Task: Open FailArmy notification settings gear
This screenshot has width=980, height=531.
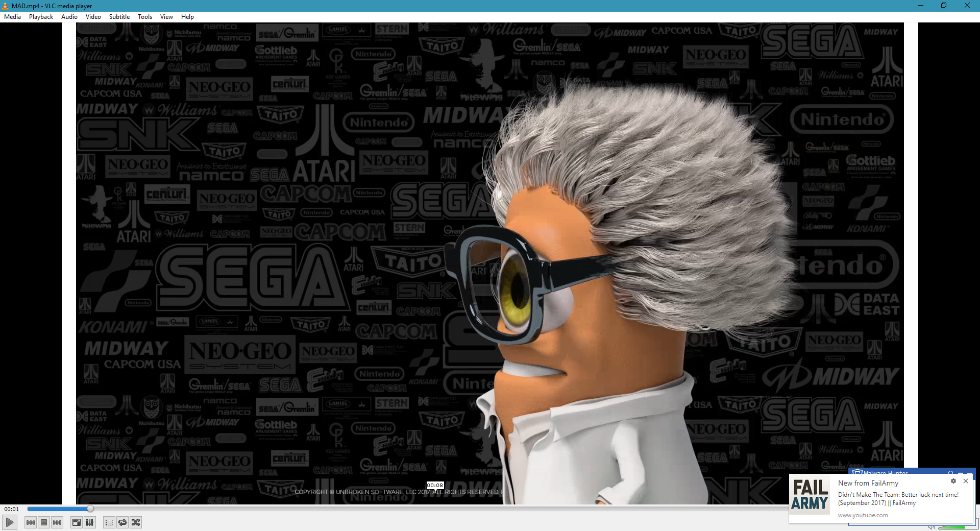Action: coord(953,481)
